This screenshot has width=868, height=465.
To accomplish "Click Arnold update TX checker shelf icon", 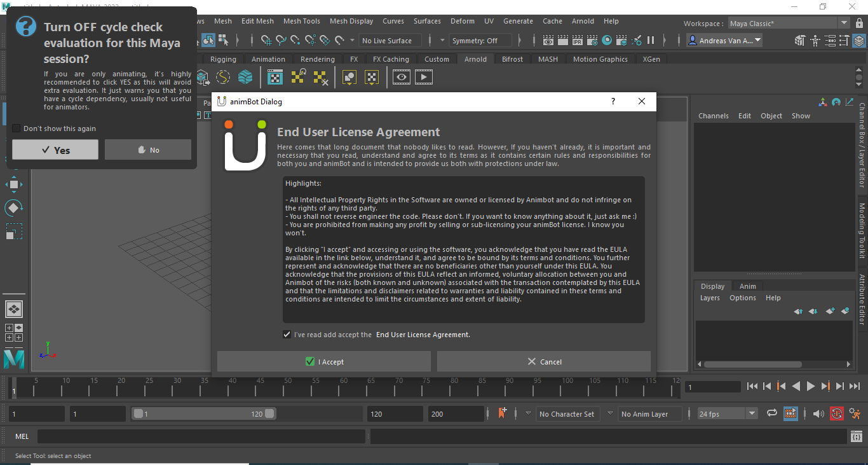I will pyautogui.click(x=298, y=78).
